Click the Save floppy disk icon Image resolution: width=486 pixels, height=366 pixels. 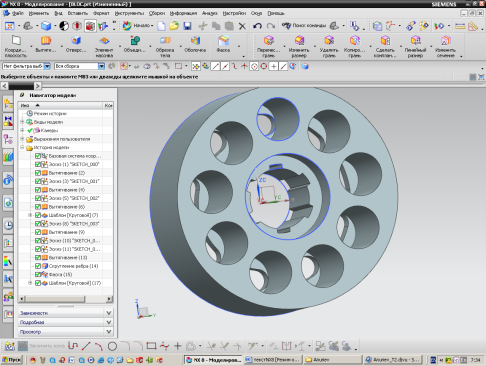click(187, 26)
